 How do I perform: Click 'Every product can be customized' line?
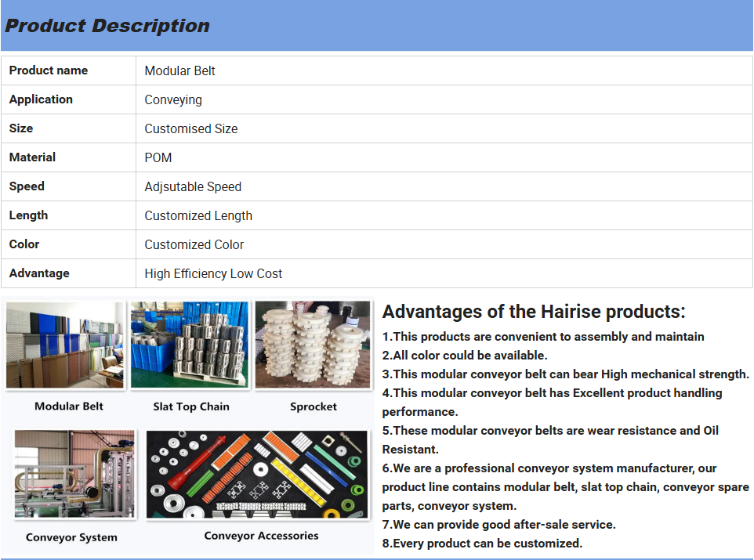[482, 544]
